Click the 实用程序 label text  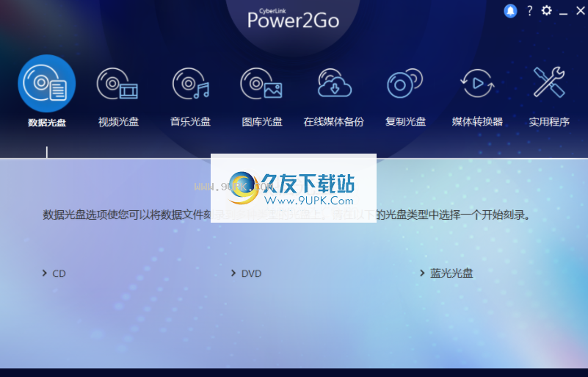549,122
